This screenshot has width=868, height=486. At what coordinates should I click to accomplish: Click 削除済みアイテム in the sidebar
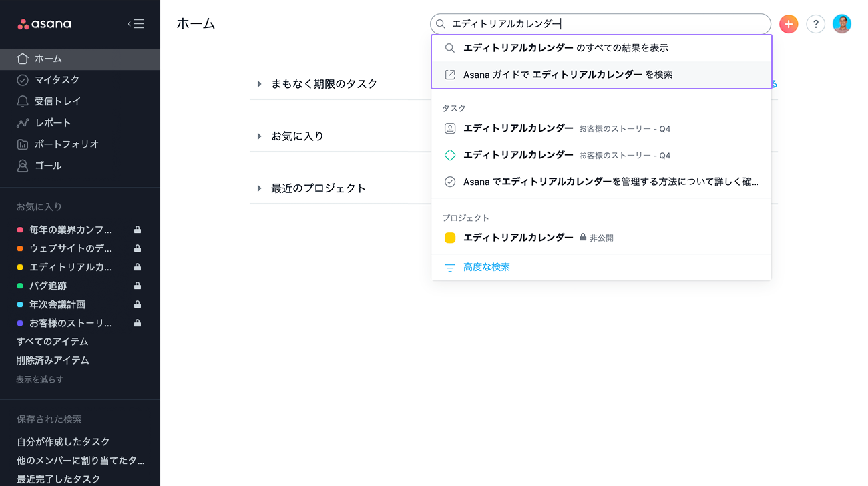pyautogui.click(x=53, y=360)
